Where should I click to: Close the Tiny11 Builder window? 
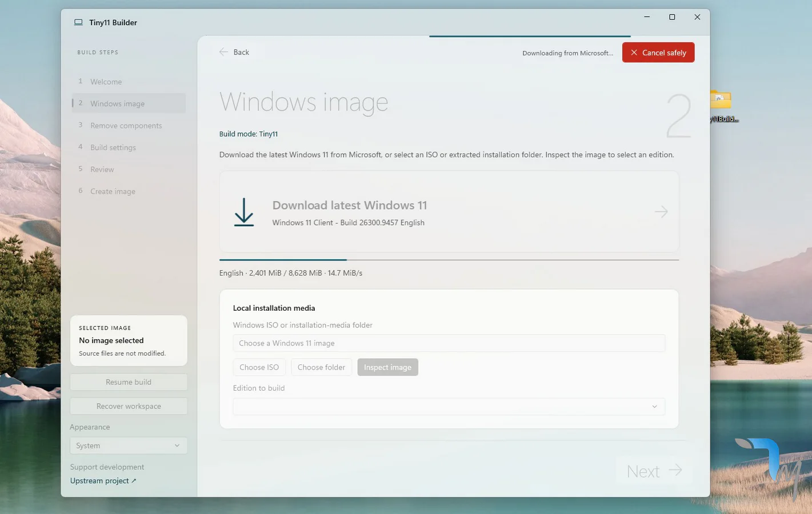(x=697, y=17)
